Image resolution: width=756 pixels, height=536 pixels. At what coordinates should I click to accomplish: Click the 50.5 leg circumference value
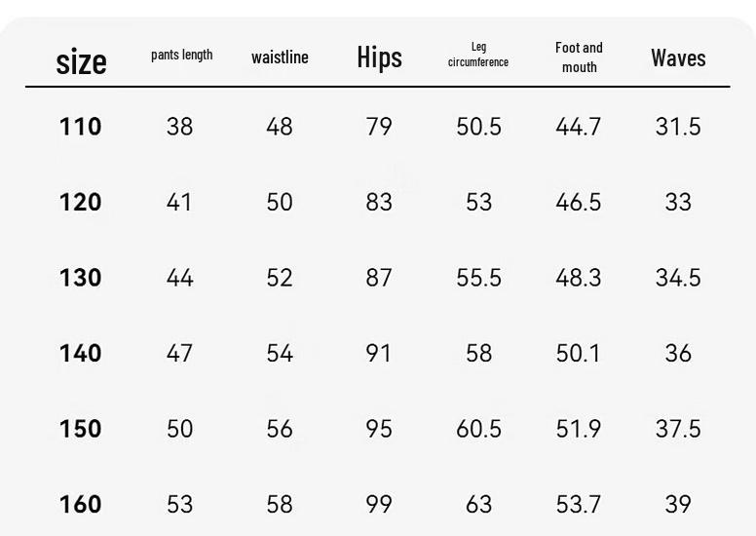pyautogui.click(x=478, y=127)
